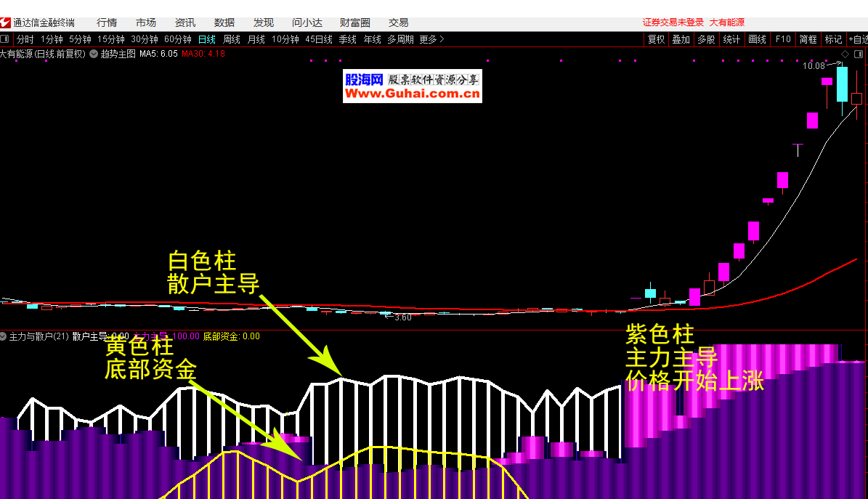The image size is (868, 499).
Task: Expand the 趋势主图 indicator dropdown arrow
Action: click(x=94, y=54)
